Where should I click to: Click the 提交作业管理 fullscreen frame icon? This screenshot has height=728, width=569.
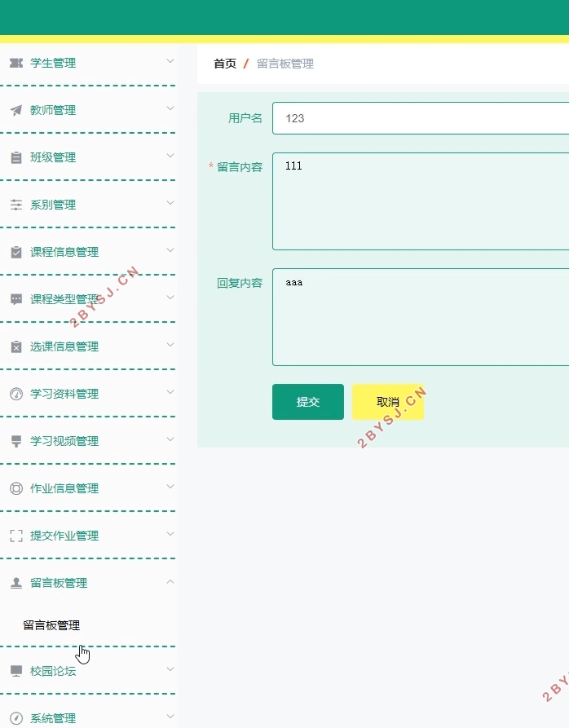click(x=16, y=536)
